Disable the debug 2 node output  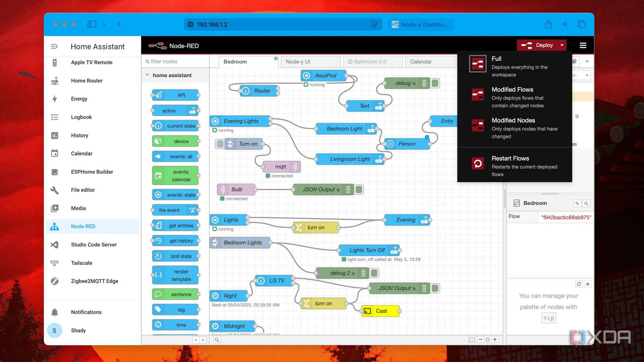point(374,273)
